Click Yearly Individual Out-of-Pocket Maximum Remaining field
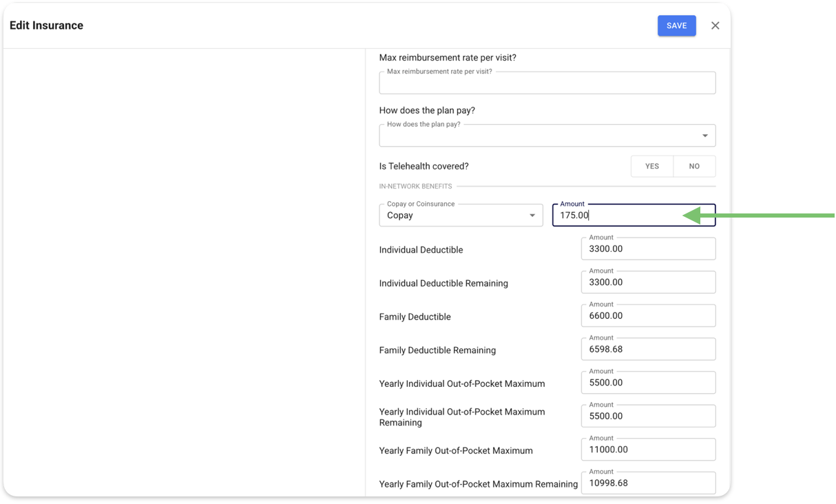The image size is (836, 504). [647, 417]
